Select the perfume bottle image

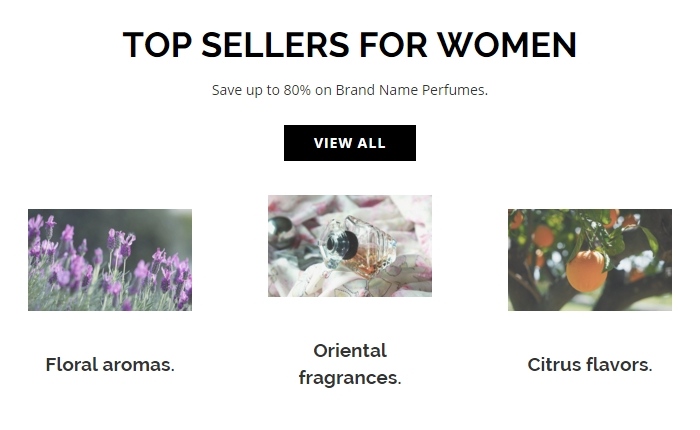tap(350, 246)
